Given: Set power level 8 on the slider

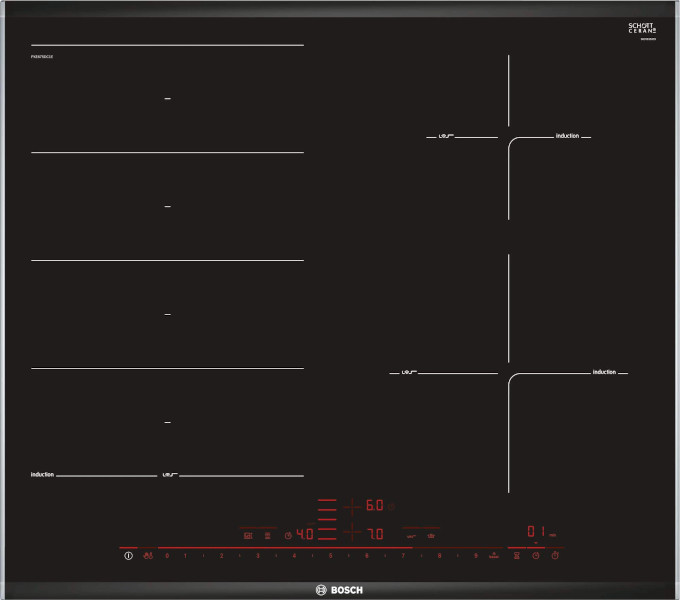Looking at the screenshot, I should click(439, 556).
